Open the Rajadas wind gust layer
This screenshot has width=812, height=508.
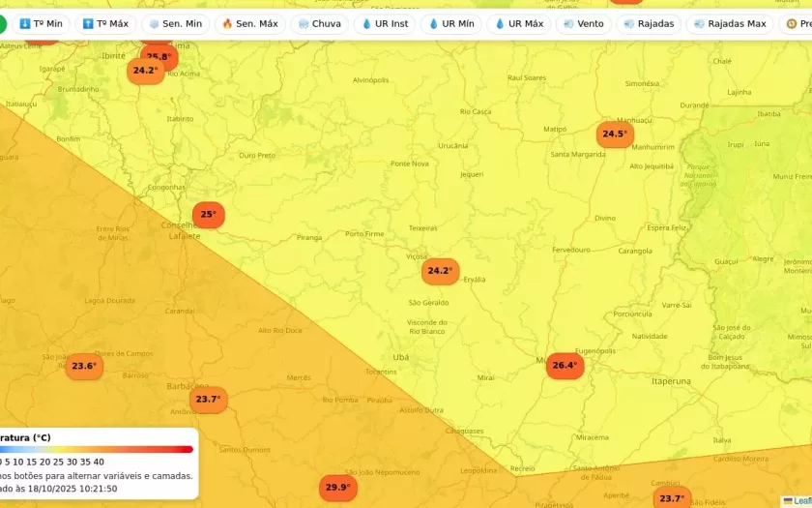649,24
